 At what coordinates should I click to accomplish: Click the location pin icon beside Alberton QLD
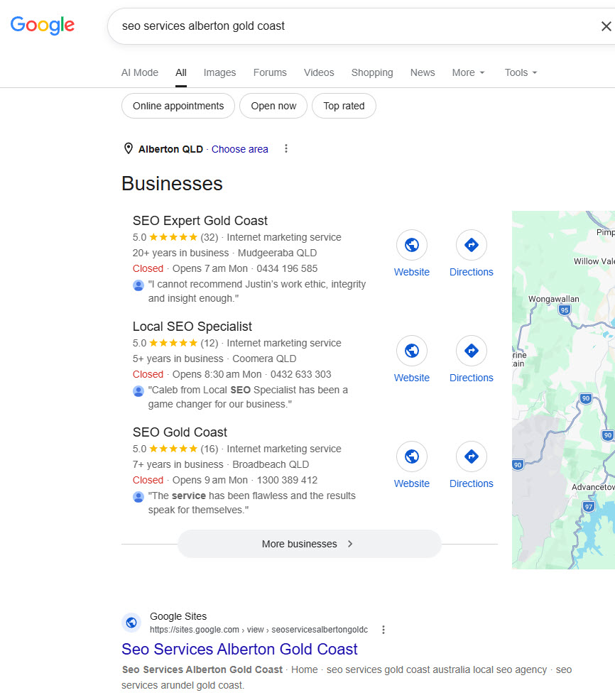[x=128, y=148]
